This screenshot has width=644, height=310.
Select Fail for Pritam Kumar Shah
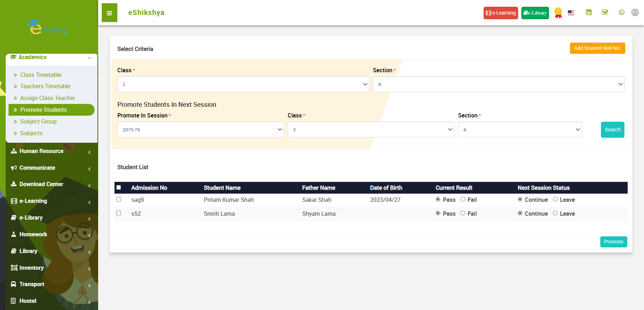click(x=463, y=199)
